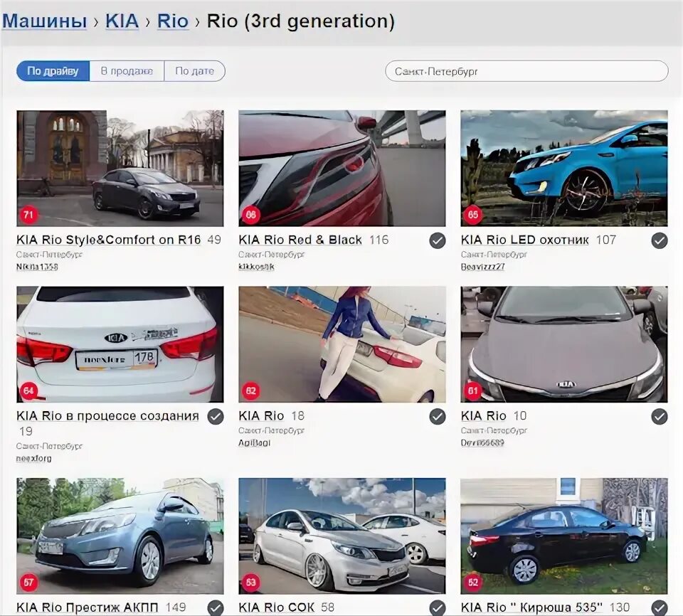This screenshot has height=616, width=683.
Task: Click the checkmark icon beside Rio в процессе создания
Action: coord(215,416)
